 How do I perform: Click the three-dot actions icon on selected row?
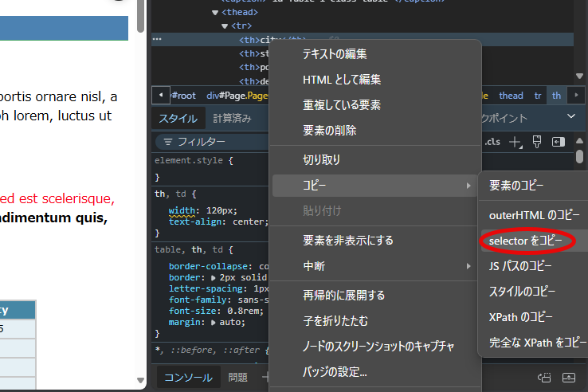pyautogui.click(x=157, y=39)
